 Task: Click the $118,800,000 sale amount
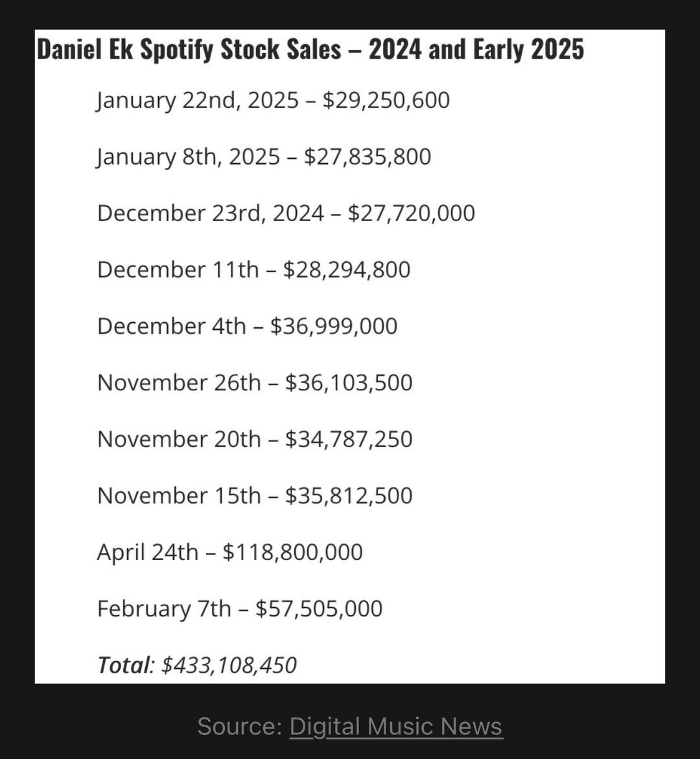[x=292, y=552]
